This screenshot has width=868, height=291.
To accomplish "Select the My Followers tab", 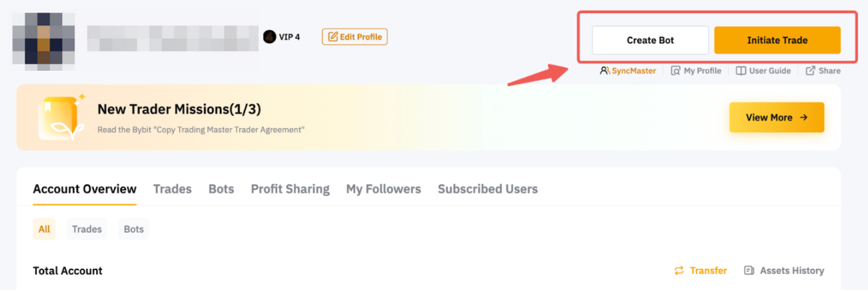I will [x=383, y=189].
